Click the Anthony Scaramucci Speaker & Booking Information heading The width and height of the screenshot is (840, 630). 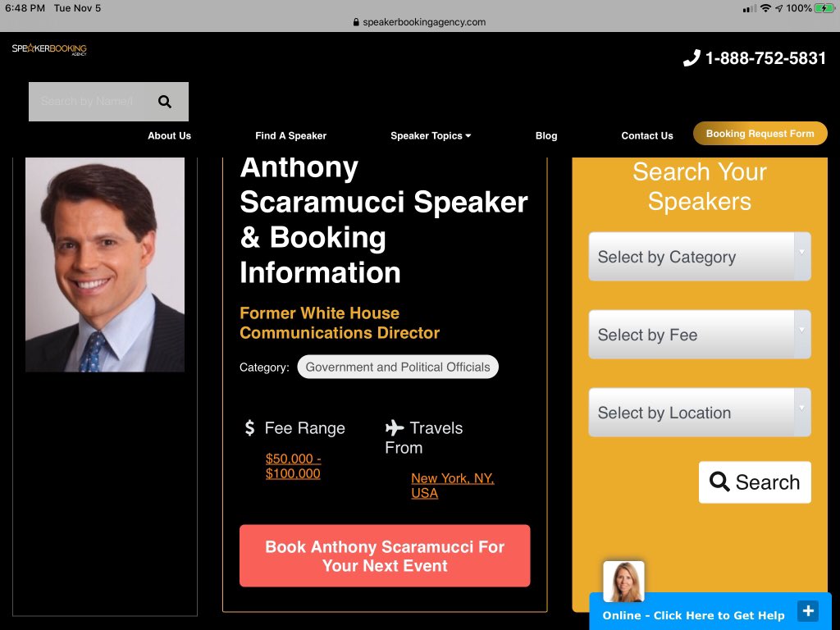click(384, 220)
